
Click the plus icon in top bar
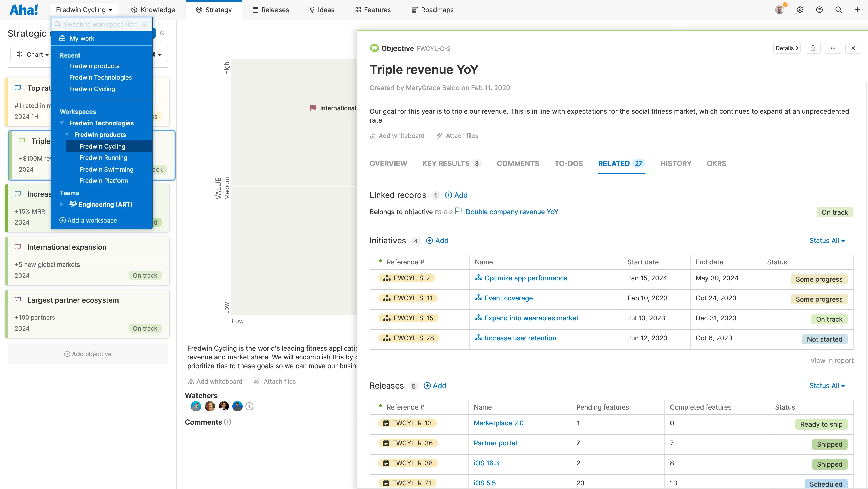coord(857,10)
